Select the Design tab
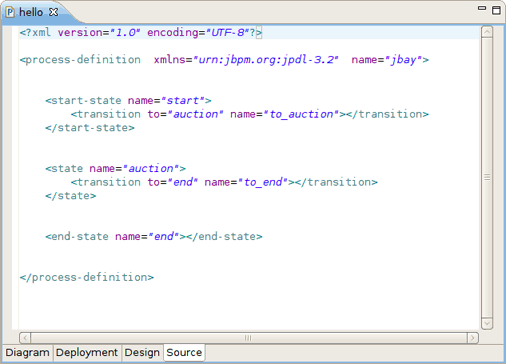Viewport: 506px width, 364px height. tap(142, 352)
